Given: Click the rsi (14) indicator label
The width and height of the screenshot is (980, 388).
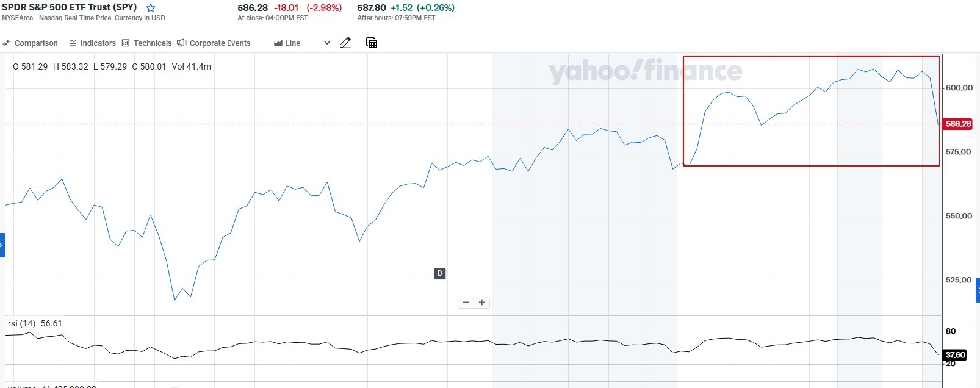Looking at the screenshot, I should point(21,323).
